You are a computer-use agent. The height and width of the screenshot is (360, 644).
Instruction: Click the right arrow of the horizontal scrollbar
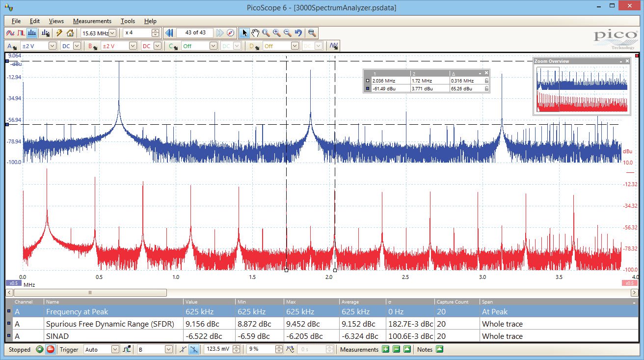[634, 293]
